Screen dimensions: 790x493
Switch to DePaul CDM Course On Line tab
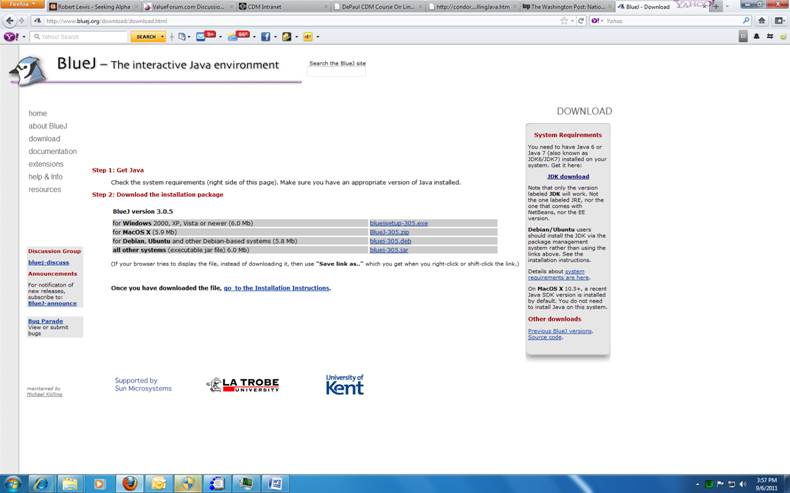tap(377, 7)
